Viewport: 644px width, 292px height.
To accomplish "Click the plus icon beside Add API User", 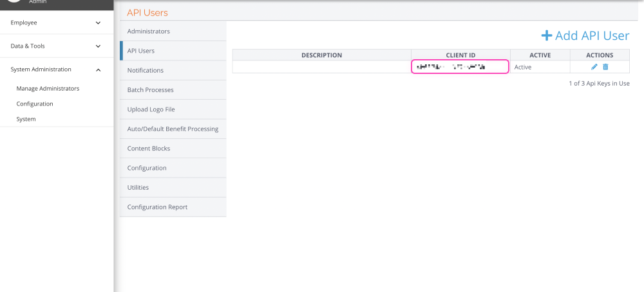I will pyautogui.click(x=546, y=36).
